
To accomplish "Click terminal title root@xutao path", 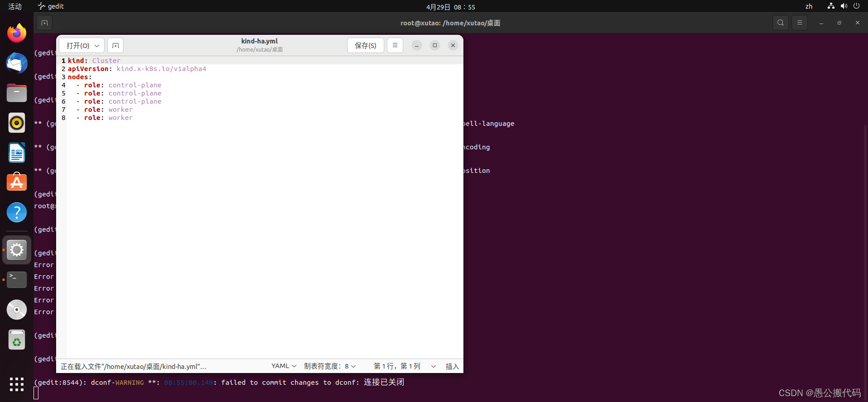I will [450, 23].
